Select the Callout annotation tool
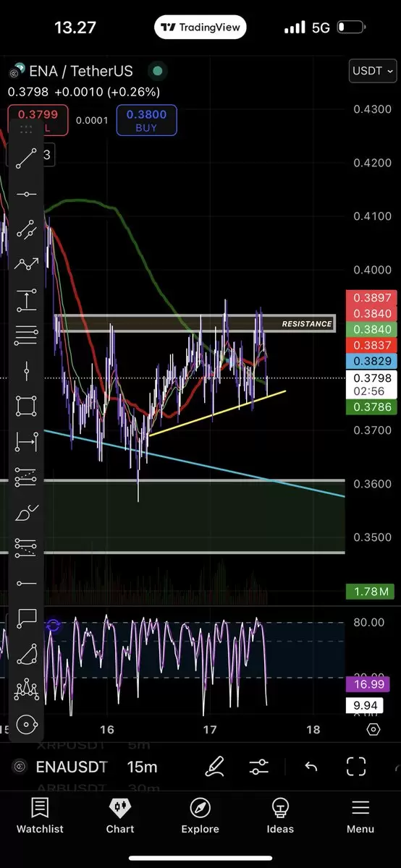The image size is (401, 868). tap(27, 618)
